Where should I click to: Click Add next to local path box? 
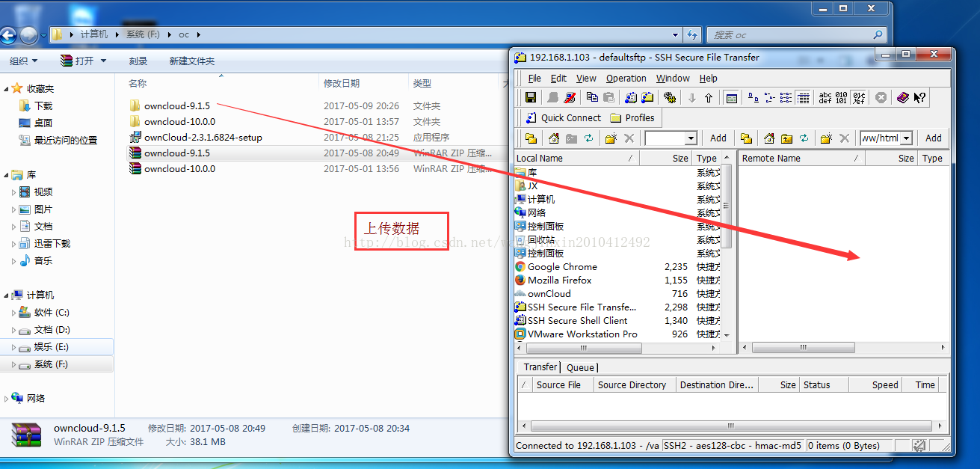click(718, 138)
